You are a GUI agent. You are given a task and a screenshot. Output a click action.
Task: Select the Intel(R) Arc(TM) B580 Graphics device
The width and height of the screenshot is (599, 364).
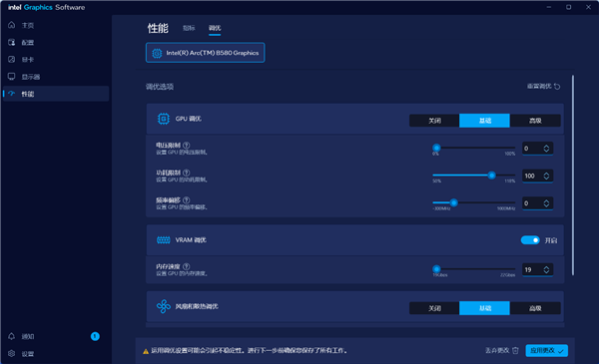[x=205, y=53]
